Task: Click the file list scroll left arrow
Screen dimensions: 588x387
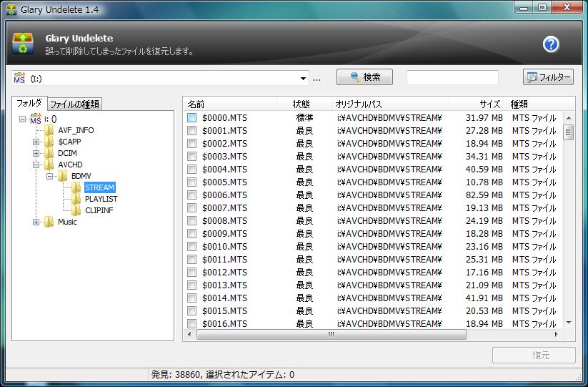Action: [x=189, y=334]
